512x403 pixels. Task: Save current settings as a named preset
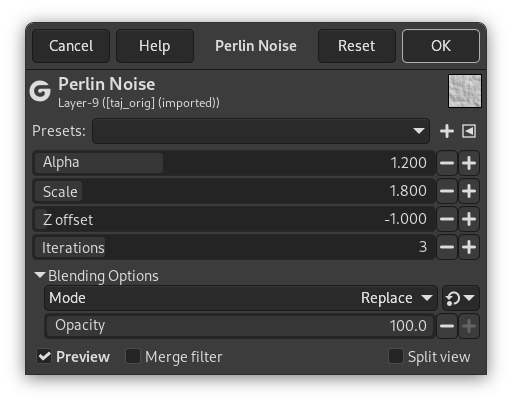click(447, 131)
